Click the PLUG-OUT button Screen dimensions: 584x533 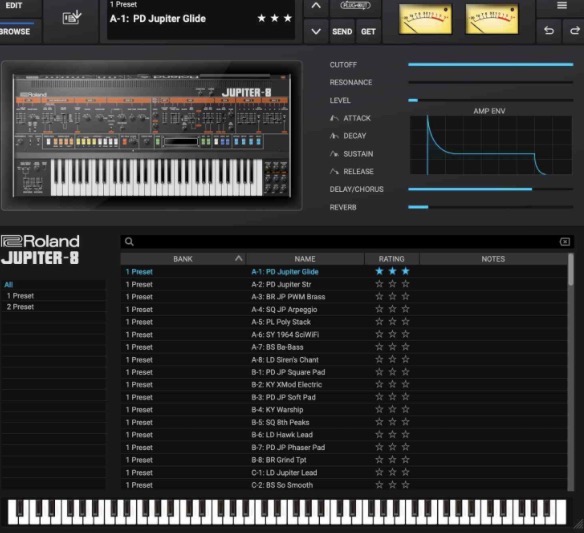[355, 6]
